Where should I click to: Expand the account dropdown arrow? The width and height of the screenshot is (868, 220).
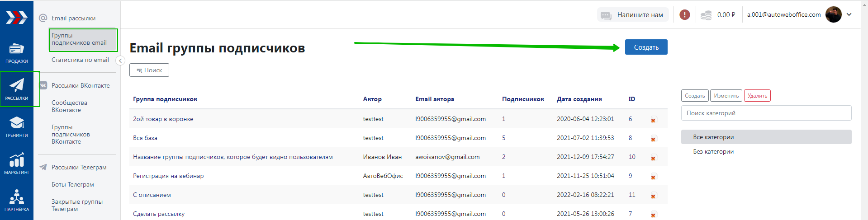point(849,14)
